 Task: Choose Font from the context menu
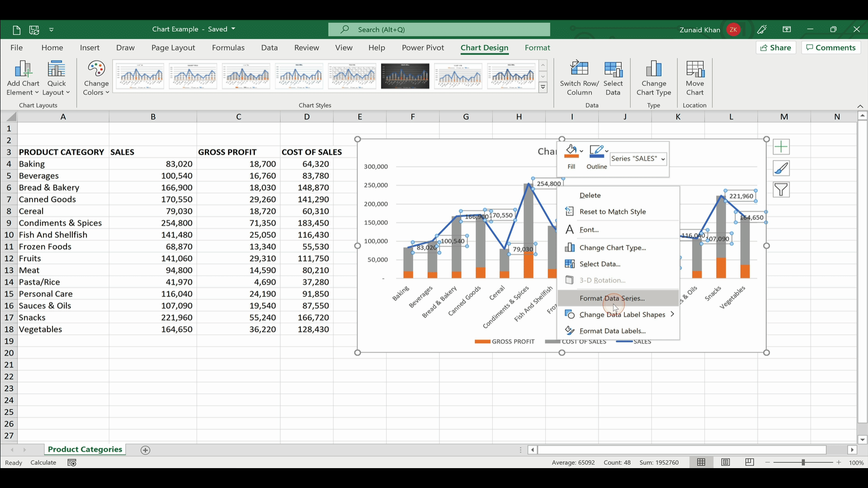(618, 230)
